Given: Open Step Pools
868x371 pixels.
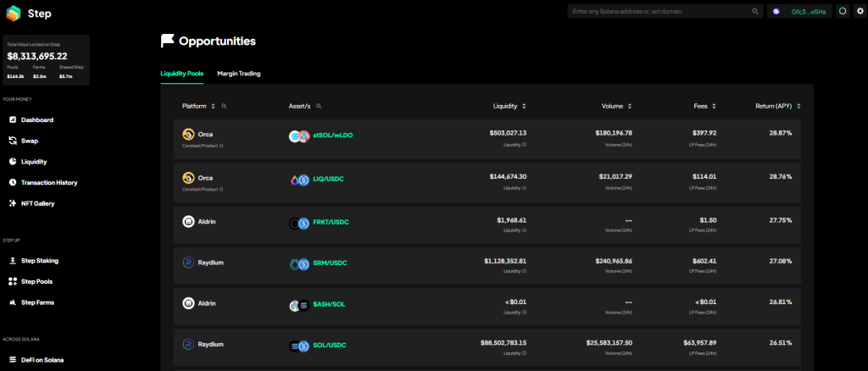Looking at the screenshot, I should (x=31, y=281).
